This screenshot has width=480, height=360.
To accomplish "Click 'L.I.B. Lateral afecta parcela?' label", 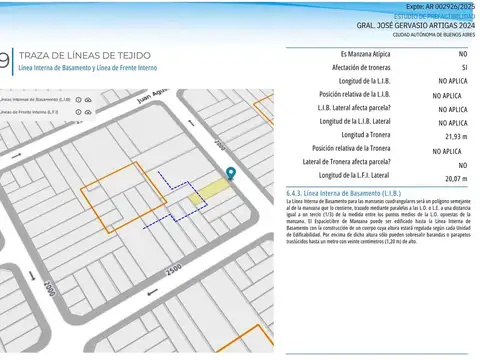I will (354, 108).
